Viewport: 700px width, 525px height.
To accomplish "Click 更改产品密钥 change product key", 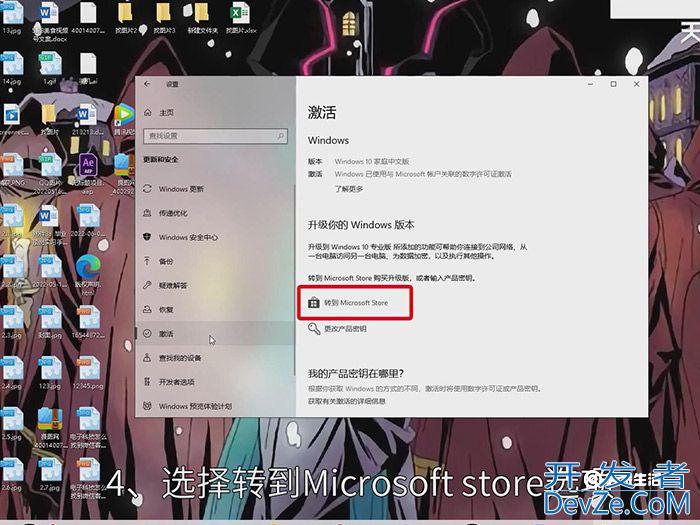I will 338,329.
